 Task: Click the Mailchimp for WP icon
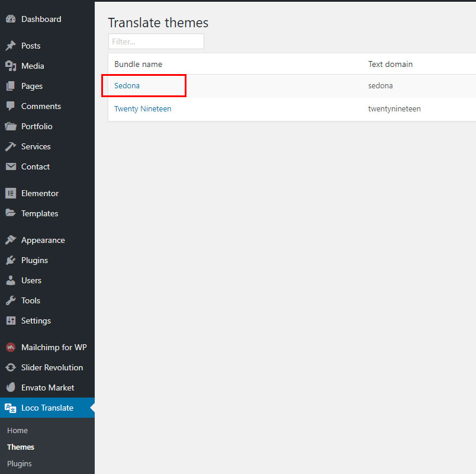[11, 347]
